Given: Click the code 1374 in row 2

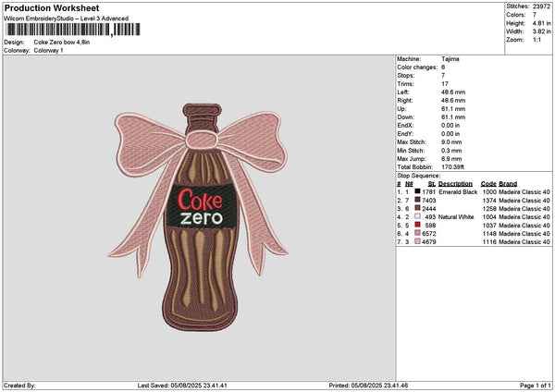Looking at the screenshot, I should pos(489,201).
